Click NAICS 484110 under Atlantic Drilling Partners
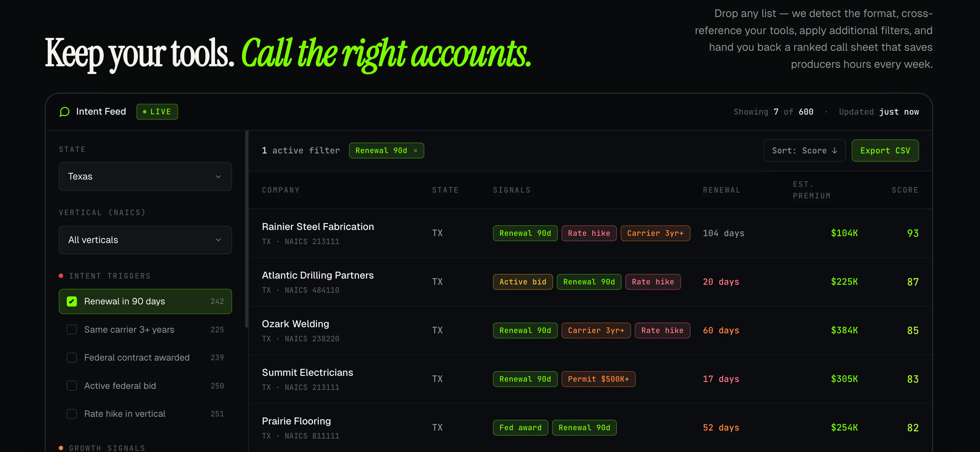980x452 pixels. point(312,290)
